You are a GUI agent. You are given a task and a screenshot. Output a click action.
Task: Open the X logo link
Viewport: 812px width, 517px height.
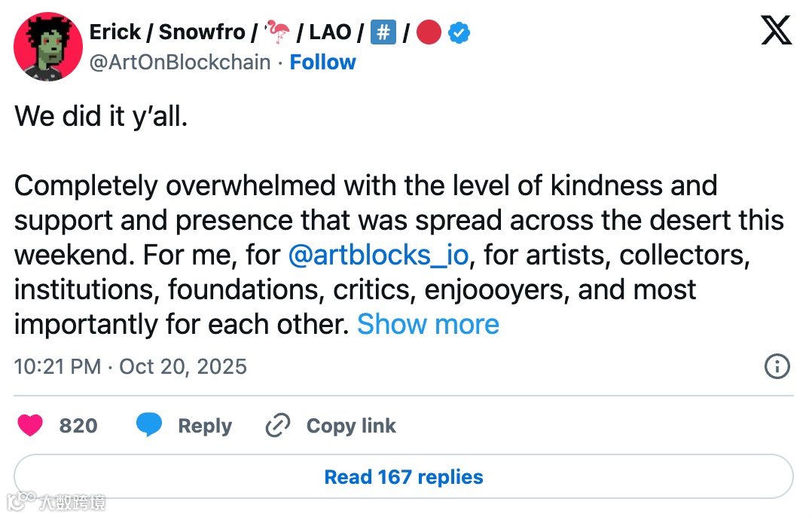pyautogui.click(x=776, y=30)
